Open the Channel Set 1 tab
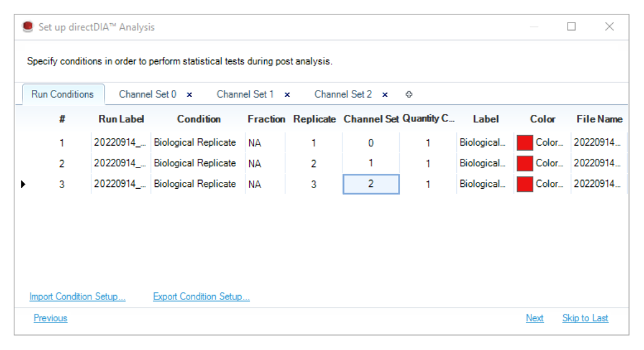Image resolution: width=644 pixels, height=350 pixels. pyautogui.click(x=245, y=94)
